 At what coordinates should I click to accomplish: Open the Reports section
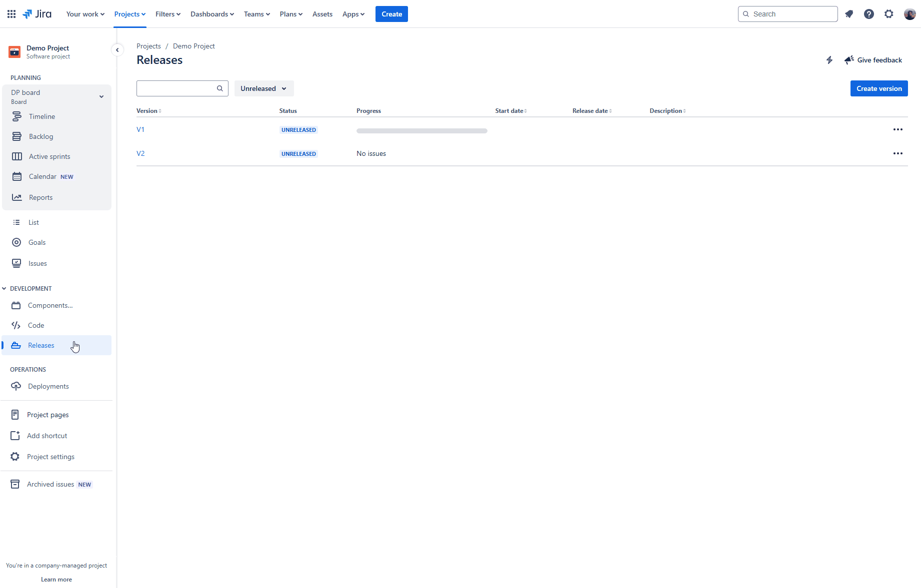click(x=40, y=197)
